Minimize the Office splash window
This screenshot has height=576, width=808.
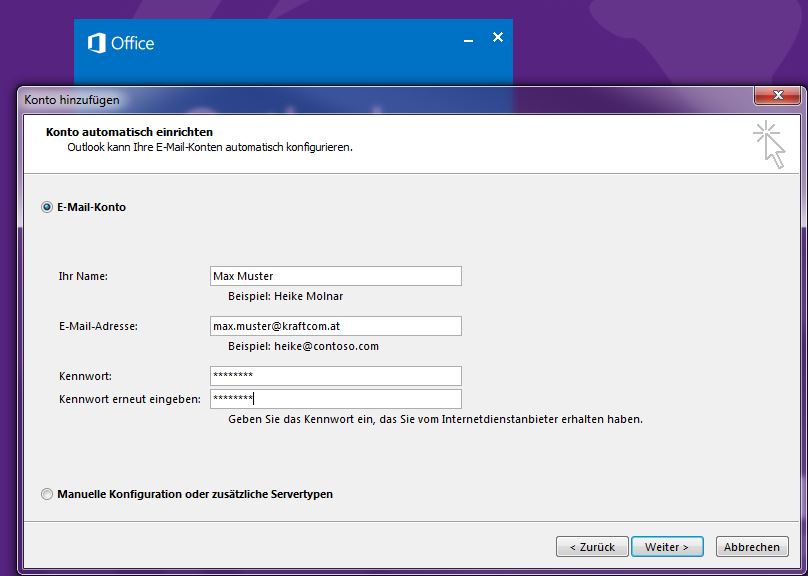click(x=468, y=38)
